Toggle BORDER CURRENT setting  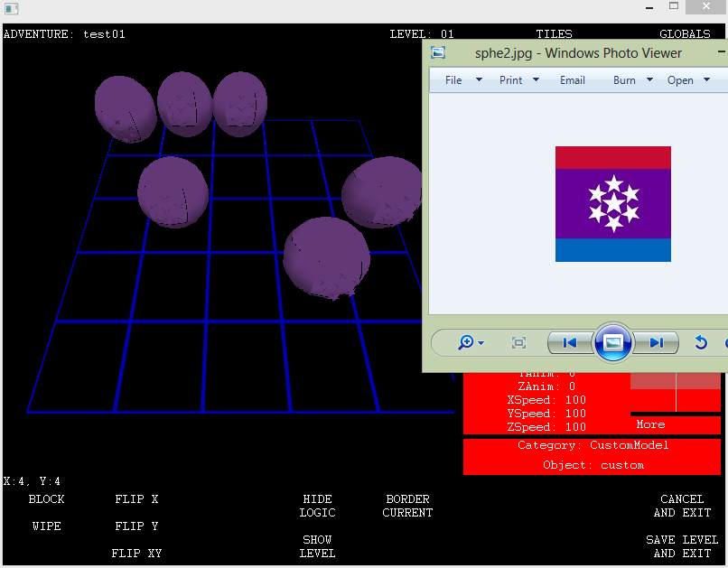407,506
